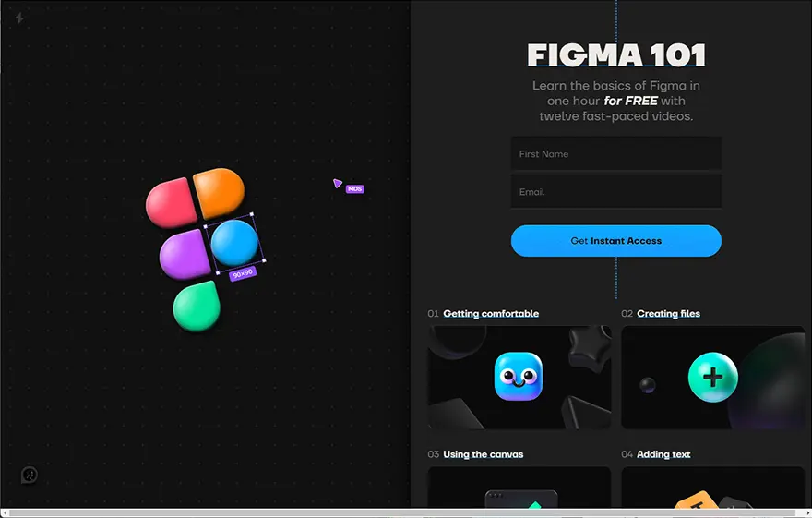Click the FIGMA 101 heading
Screen dimensions: 812x518
615,54
